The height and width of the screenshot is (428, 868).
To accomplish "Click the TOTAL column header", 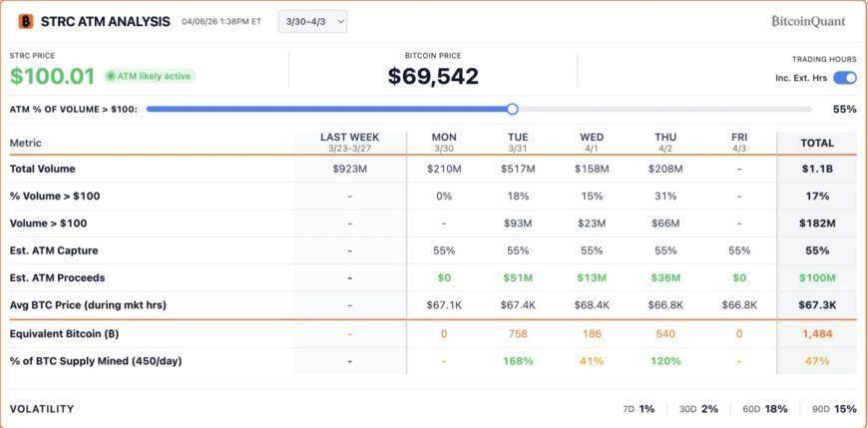I will click(x=816, y=143).
